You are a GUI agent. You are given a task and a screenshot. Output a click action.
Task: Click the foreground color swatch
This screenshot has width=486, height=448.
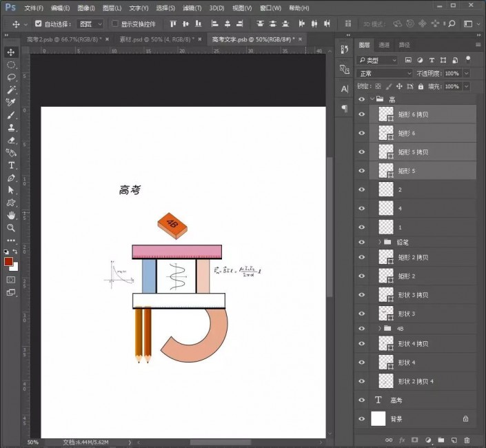tap(8, 262)
